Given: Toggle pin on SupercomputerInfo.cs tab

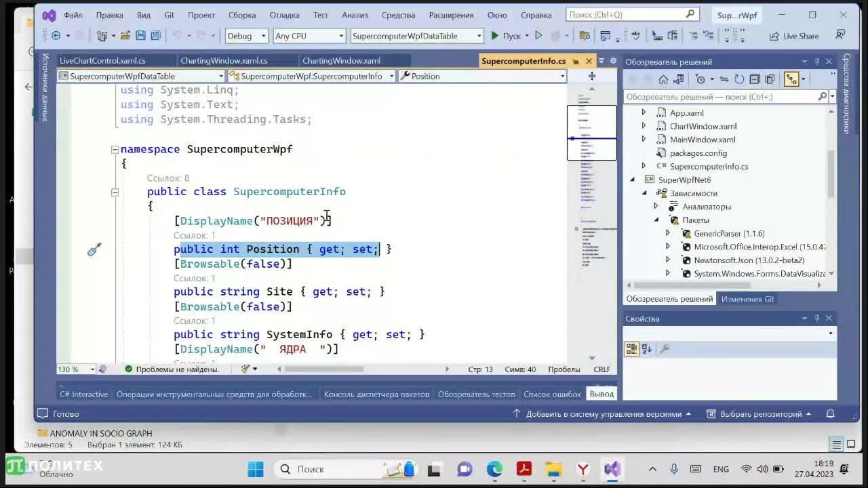Looking at the screenshot, I should coord(575,61).
